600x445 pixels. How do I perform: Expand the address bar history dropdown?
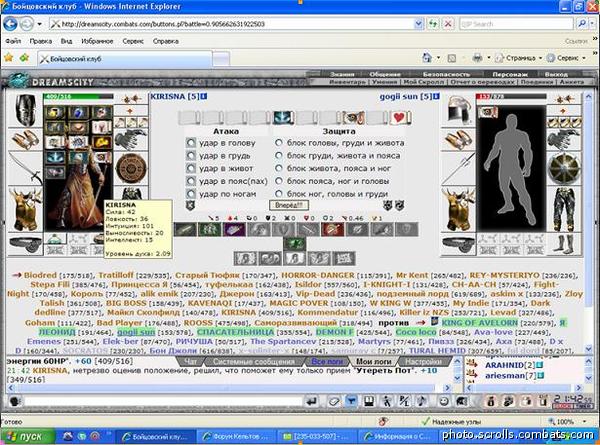[x=418, y=24]
